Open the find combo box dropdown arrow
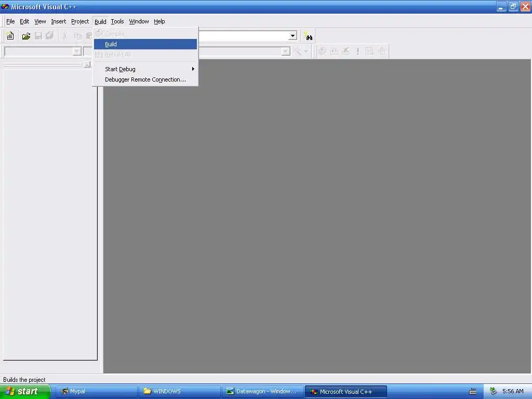The width and height of the screenshot is (532, 399). tap(293, 36)
